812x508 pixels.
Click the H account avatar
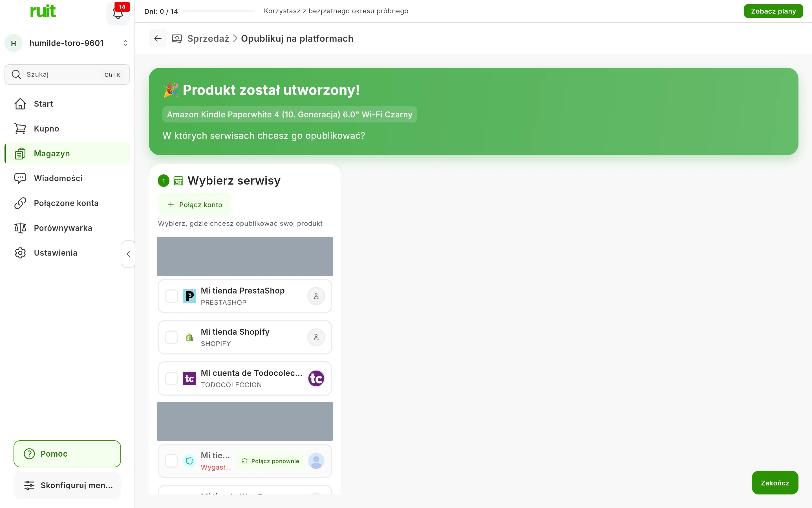point(14,43)
